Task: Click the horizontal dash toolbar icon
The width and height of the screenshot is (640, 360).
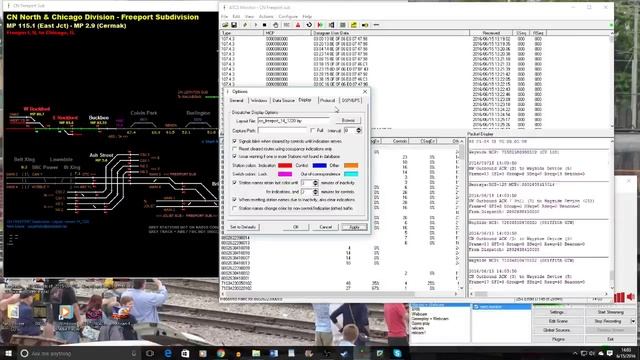Action: 376,25
